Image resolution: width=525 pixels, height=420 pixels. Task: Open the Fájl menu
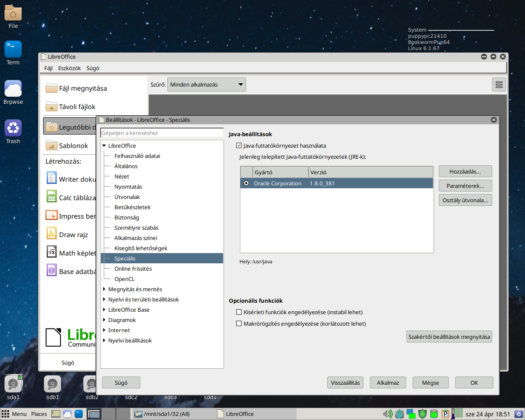(x=48, y=68)
